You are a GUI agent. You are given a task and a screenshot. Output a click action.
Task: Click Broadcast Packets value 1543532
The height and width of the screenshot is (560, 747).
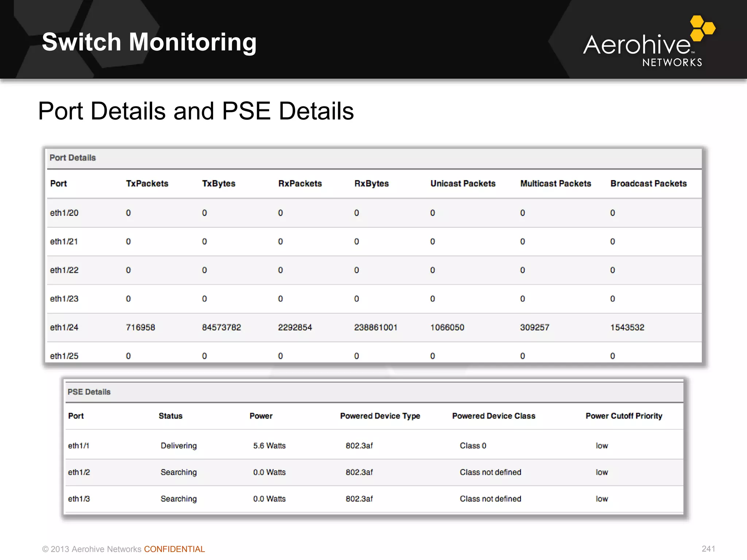click(x=627, y=327)
